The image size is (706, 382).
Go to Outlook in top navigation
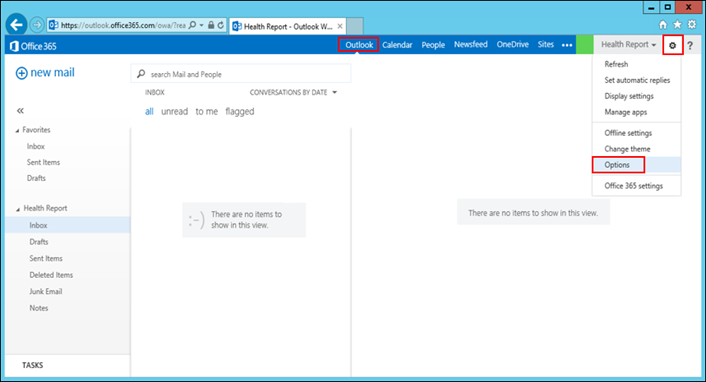[x=358, y=45]
